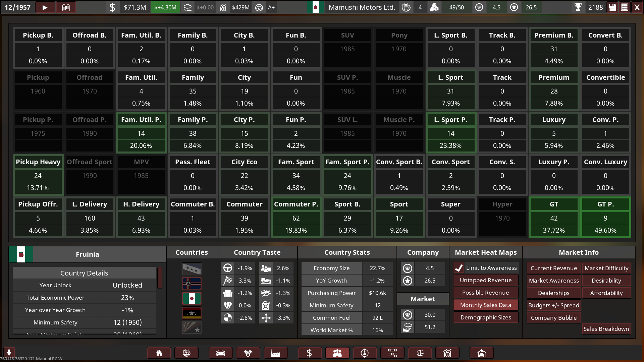Uncheck Limit to Awareness checkbox
This screenshot has width=644, height=362.
tap(459, 268)
